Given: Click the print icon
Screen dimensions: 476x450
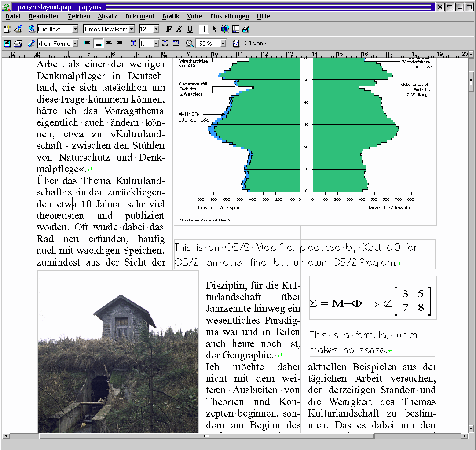Looking at the screenshot, I should 18,43.
